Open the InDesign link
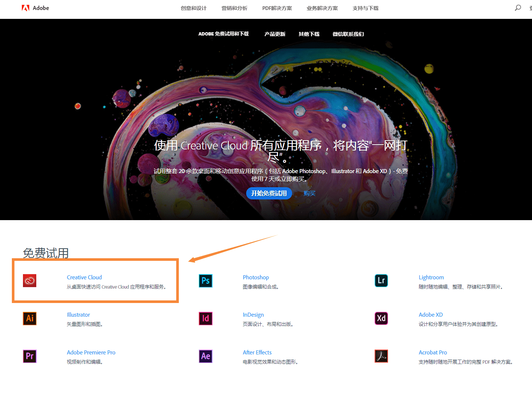The width and height of the screenshot is (532, 404). 253,315
